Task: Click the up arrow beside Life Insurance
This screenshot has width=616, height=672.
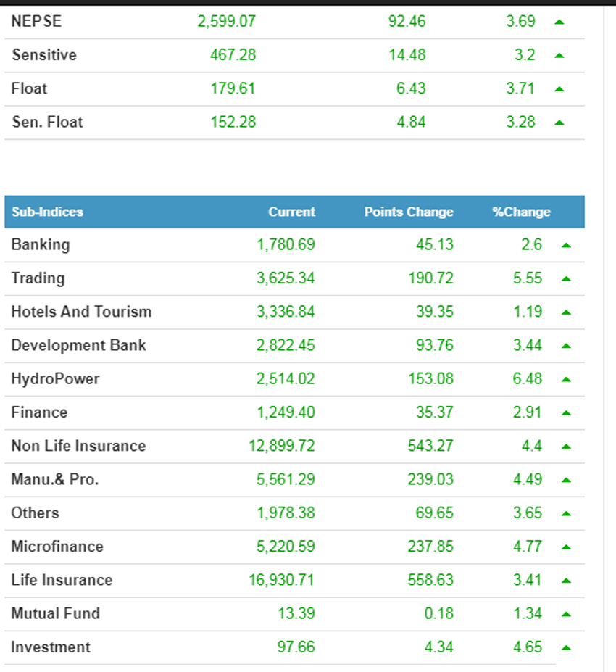Action: click(566, 580)
